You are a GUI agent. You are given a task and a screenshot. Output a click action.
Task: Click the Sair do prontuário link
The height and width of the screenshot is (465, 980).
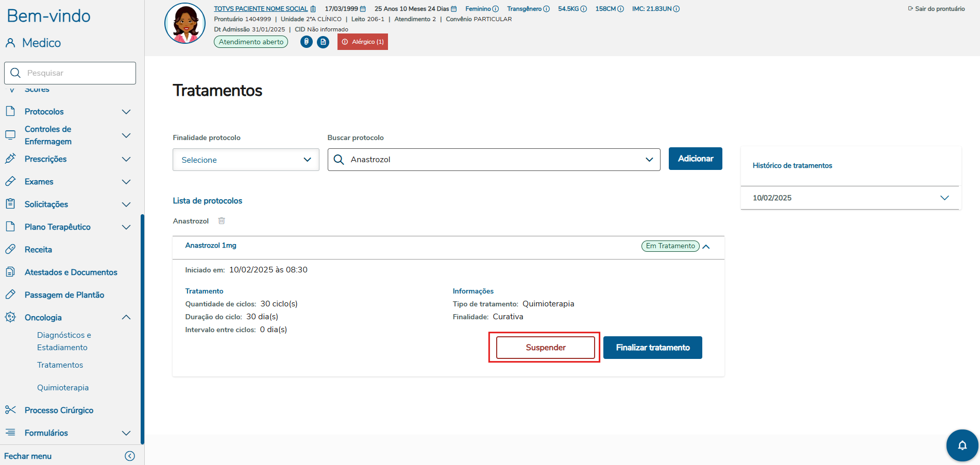click(936, 9)
